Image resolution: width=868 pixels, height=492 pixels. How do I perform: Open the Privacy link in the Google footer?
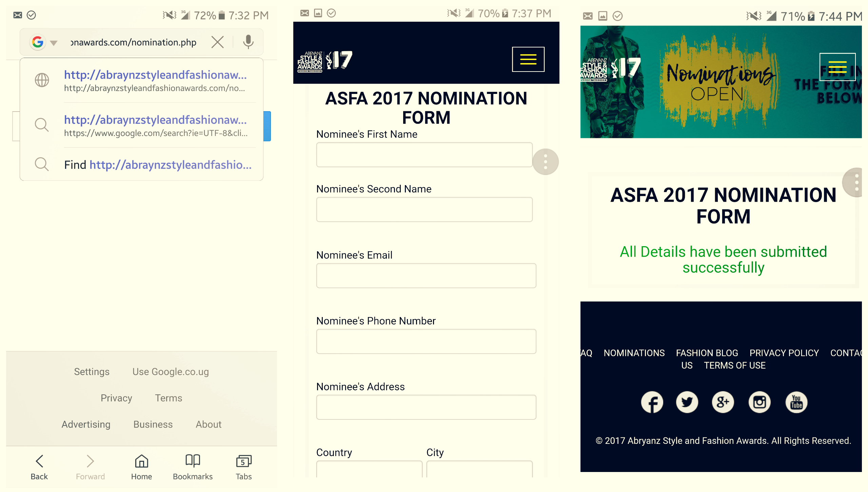(116, 398)
